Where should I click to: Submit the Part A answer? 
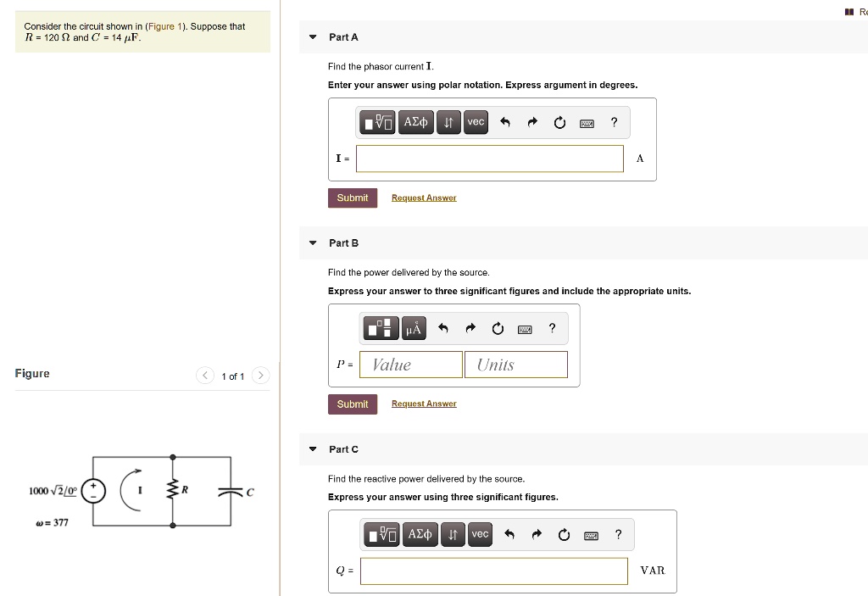pyautogui.click(x=353, y=198)
